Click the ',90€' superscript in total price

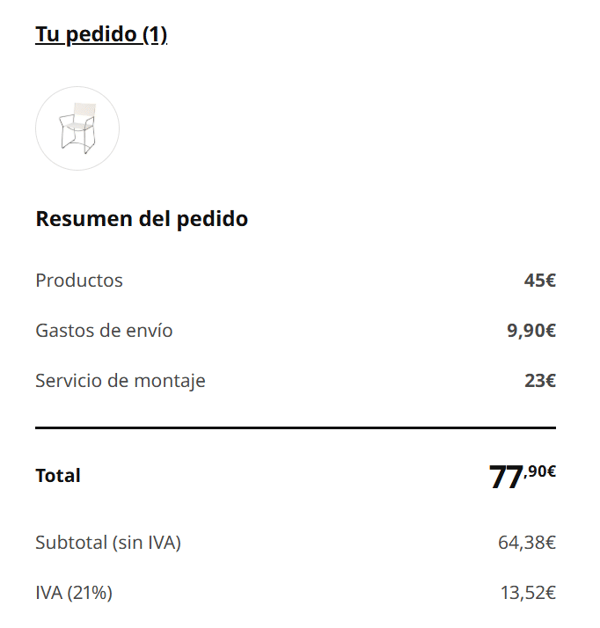coord(540,471)
